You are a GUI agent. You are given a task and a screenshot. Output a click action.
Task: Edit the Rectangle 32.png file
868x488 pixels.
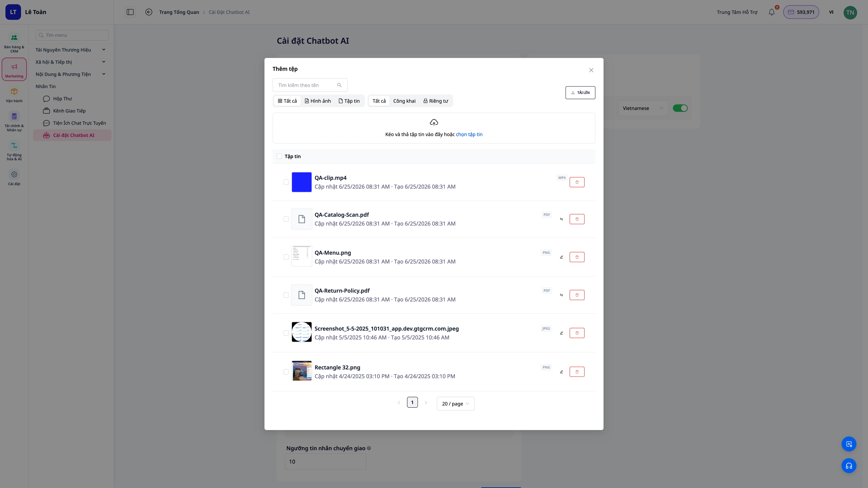[x=561, y=372]
